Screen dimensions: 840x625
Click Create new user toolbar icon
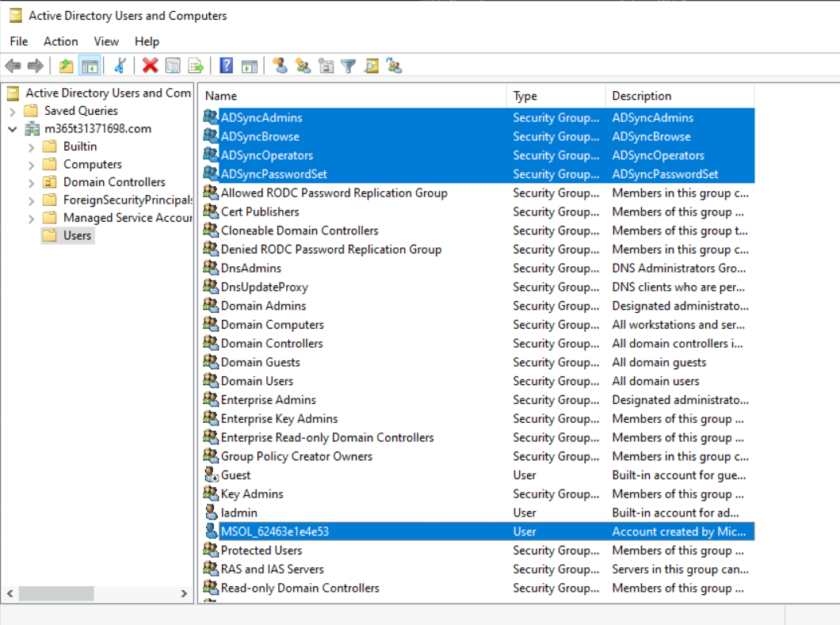[x=279, y=66]
